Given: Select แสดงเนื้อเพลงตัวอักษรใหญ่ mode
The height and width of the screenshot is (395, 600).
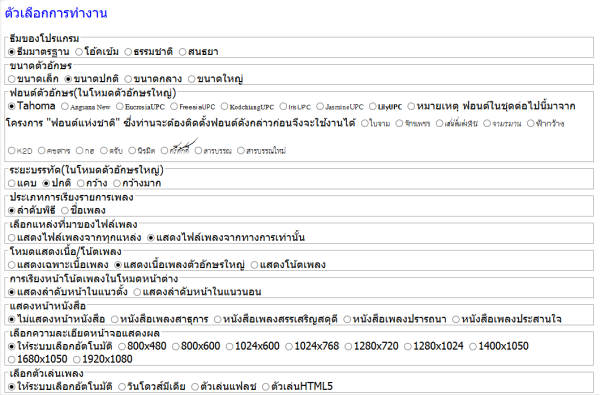Looking at the screenshot, I should (118, 265).
